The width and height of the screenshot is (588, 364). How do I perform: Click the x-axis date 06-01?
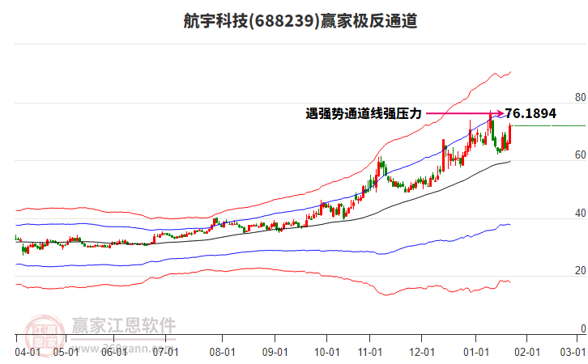(x=114, y=353)
